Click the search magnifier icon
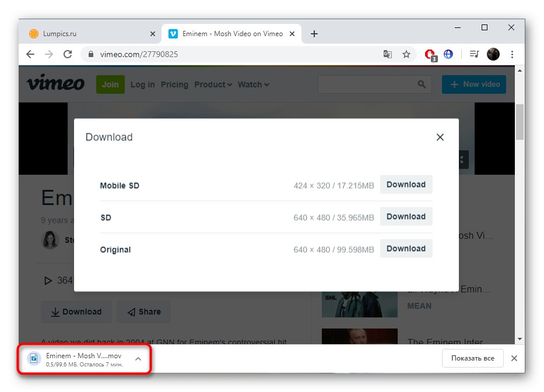544x392 pixels. coord(422,84)
